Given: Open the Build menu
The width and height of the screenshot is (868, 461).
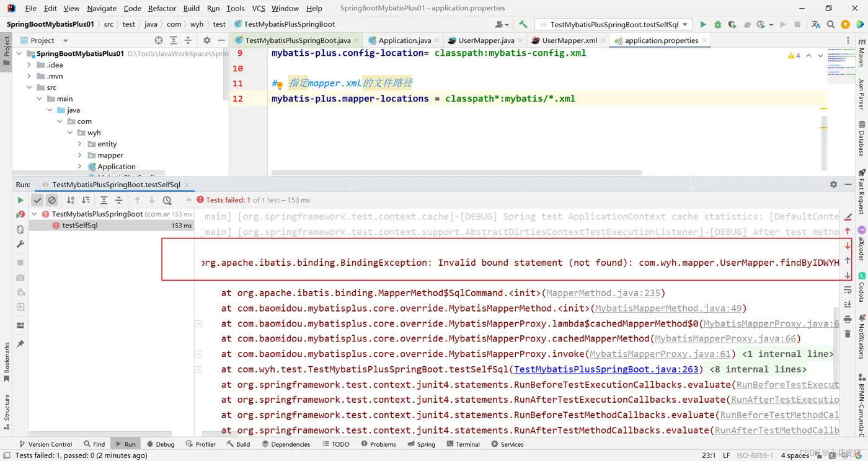Looking at the screenshot, I should [192, 8].
